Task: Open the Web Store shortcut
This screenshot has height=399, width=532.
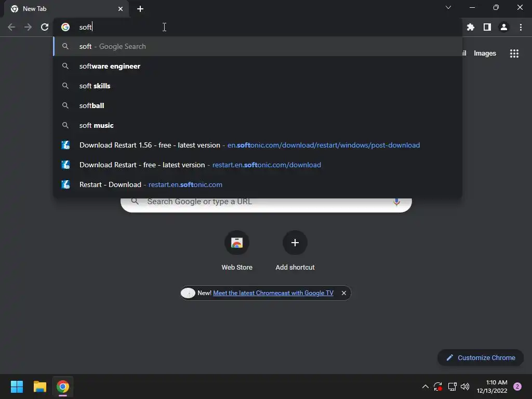Action: pos(237,250)
